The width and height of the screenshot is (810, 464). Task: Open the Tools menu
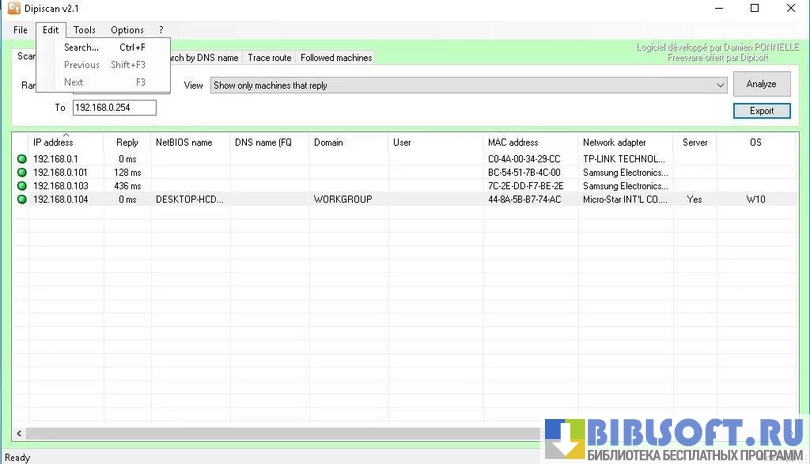point(84,30)
